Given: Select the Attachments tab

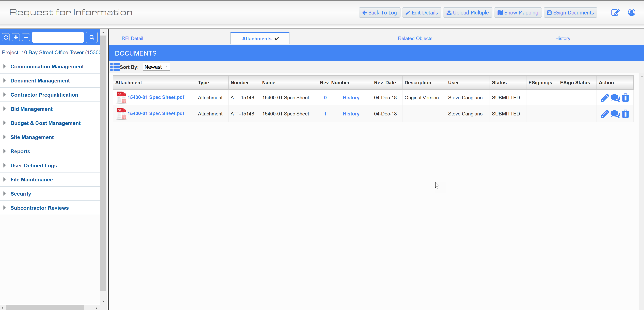Looking at the screenshot, I should tap(260, 39).
